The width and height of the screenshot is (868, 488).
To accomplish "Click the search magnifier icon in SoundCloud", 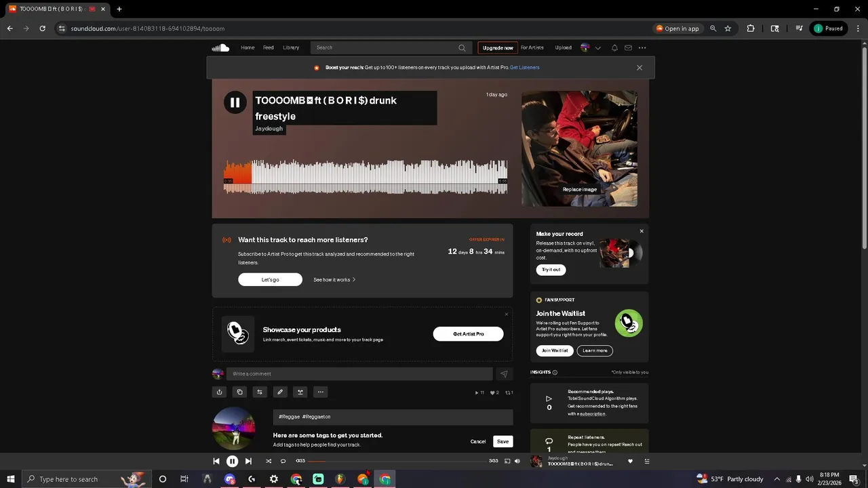I will (x=462, y=47).
